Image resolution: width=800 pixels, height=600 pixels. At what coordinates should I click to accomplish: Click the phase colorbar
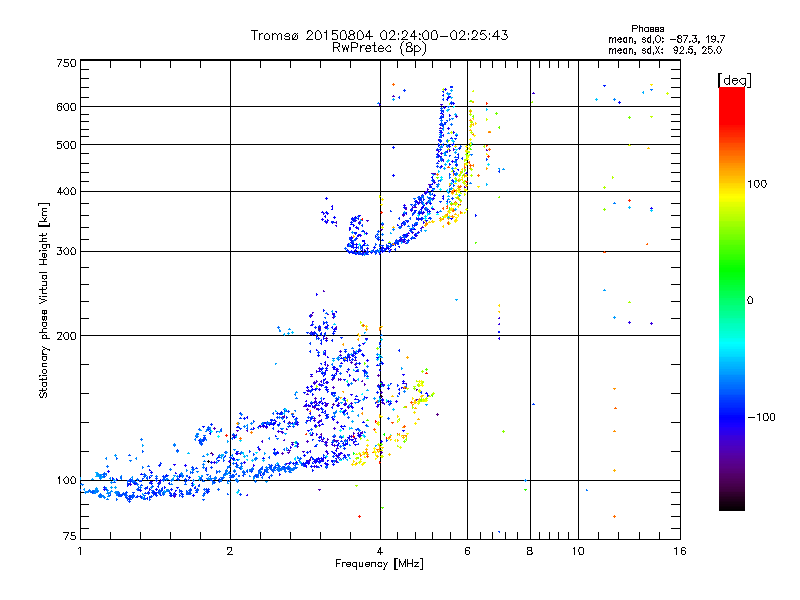tap(732, 298)
